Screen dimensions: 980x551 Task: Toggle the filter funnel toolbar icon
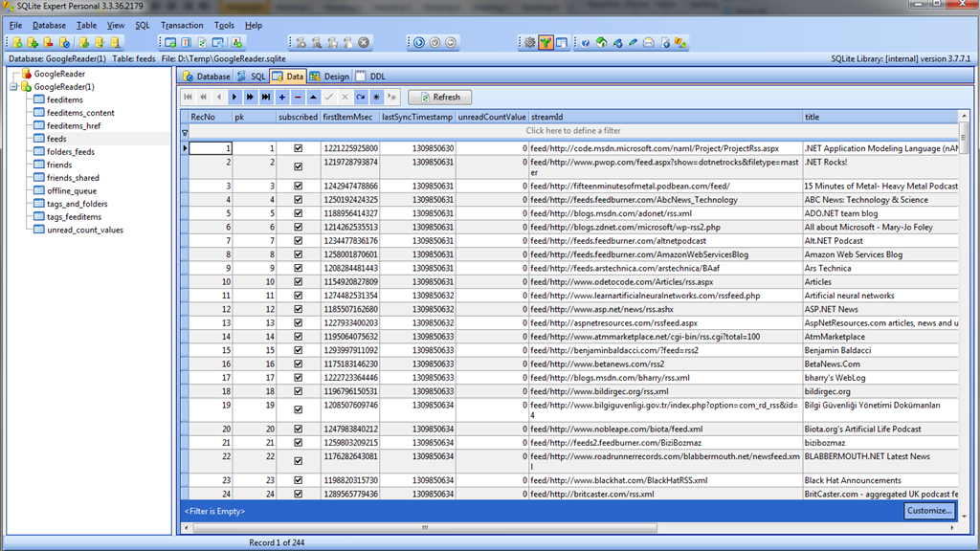click(545, 42)
